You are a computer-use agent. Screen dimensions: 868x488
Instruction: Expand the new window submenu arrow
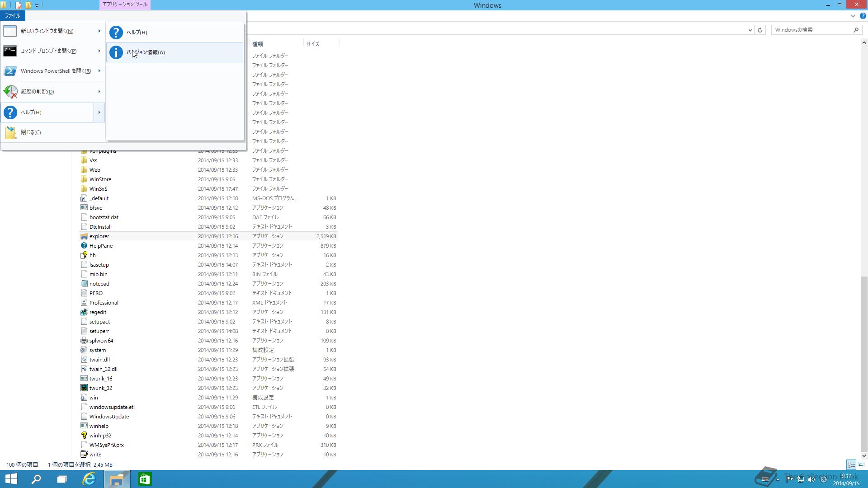click(99, 31)
